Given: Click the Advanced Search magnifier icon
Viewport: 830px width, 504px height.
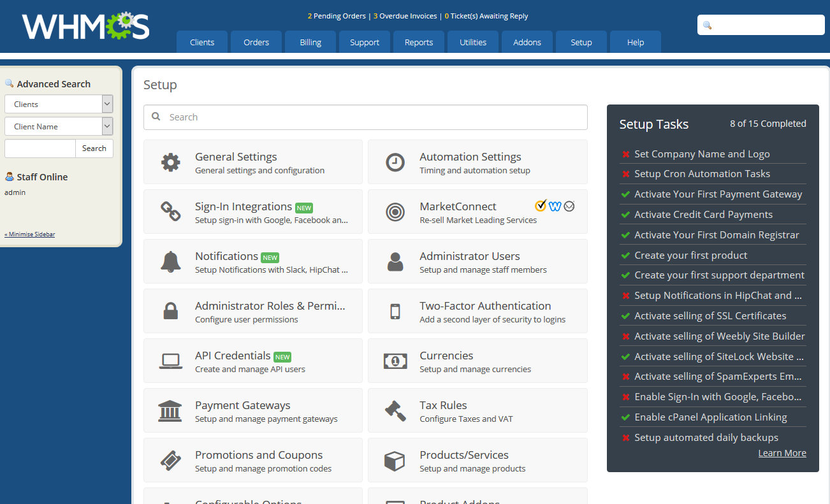Looking at the screenshot, I should [x=9, y=83].
